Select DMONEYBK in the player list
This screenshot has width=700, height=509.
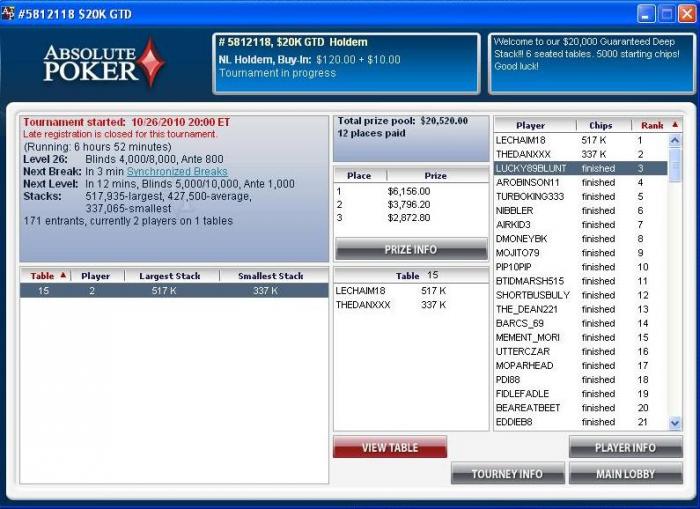[x=581, y=239]
